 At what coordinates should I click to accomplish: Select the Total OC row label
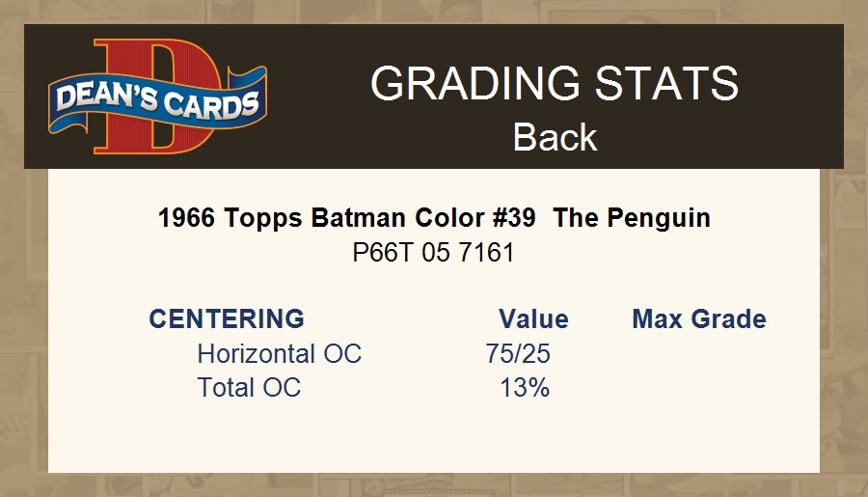coord(249,388)
